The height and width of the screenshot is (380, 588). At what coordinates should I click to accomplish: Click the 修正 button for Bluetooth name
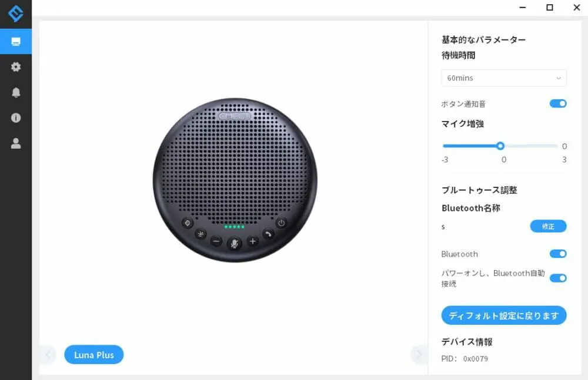[x=548, y=226]
